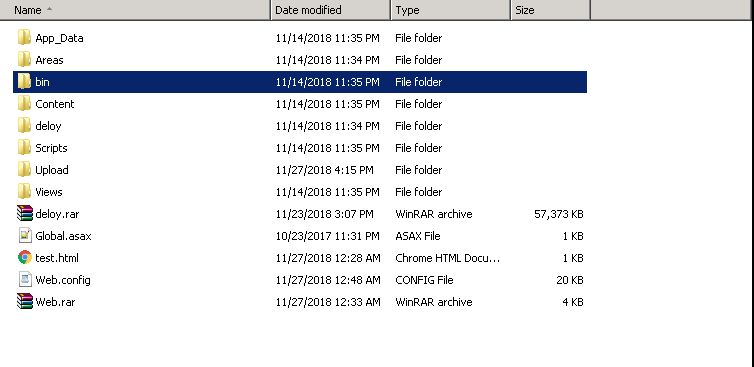Toggle the Name column sort arrow
Image resolution: width=754 pixels, height=367 pixels.
pos(49,10)
